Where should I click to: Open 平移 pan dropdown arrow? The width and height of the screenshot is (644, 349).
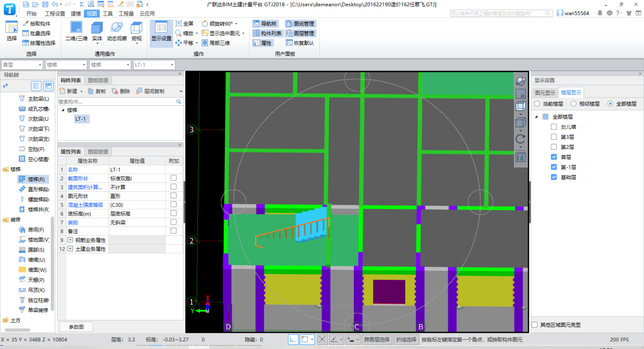(x=197, y=43)
